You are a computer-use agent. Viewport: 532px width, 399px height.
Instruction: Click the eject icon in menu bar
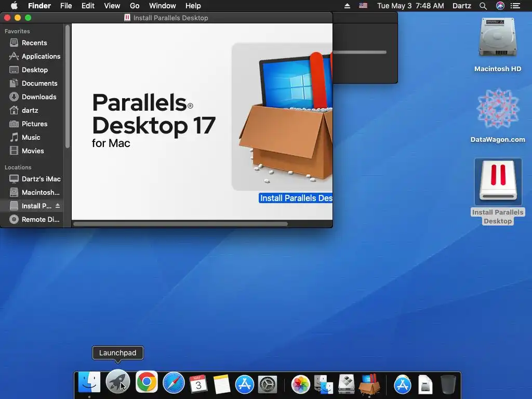click(x=347, y=6)
